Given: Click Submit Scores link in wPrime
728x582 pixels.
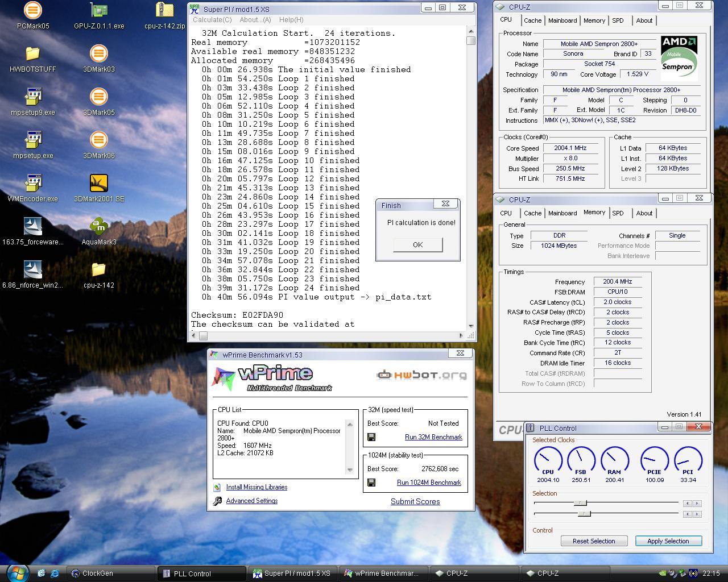Looking at the screenshot, I should point(415,501).
